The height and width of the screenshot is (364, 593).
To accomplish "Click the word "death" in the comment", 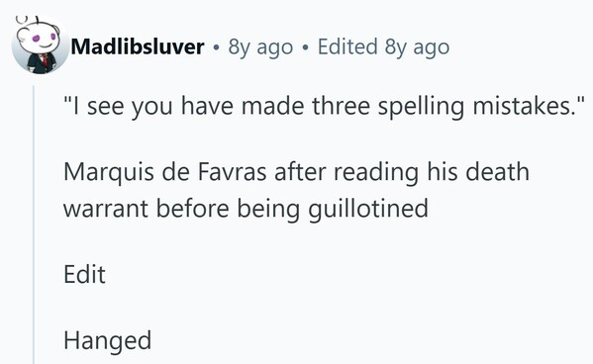I will tap(497, 171).
